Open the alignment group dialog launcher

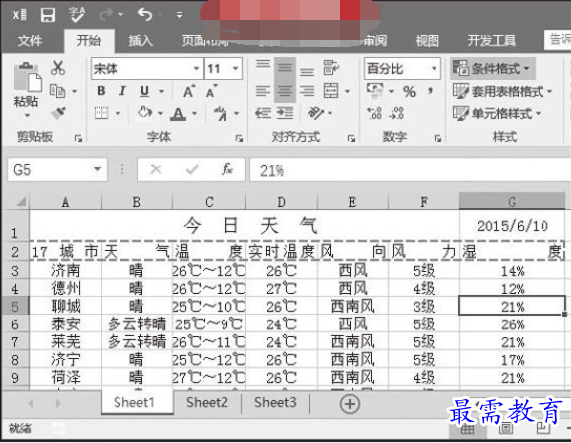pos(351,138)
